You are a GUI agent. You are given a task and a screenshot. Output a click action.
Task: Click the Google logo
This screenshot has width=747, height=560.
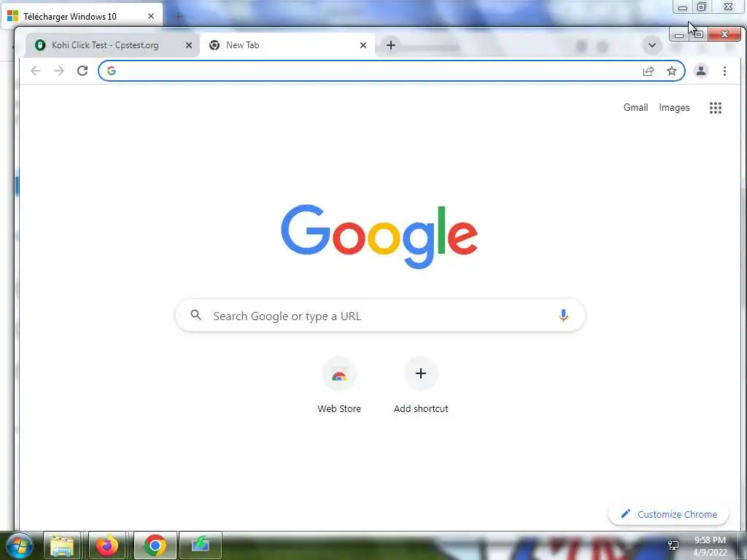[x=379, y=237]
